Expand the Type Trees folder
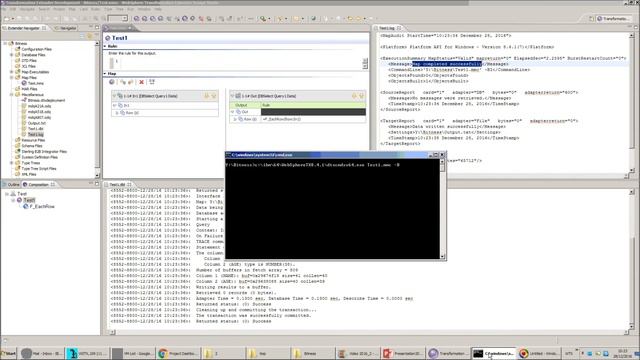This screenshot has width=640, height=360. click(x=11, y=163)
